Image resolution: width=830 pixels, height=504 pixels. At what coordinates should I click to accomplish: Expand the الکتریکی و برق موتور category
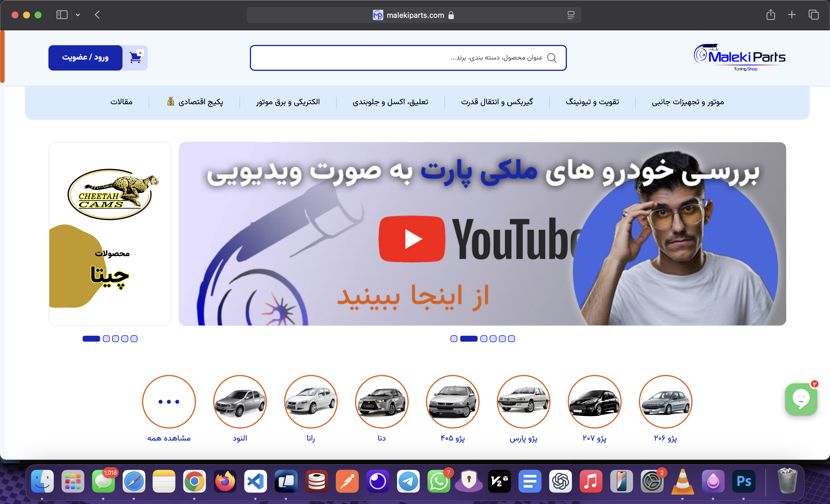tap(287, 102)
